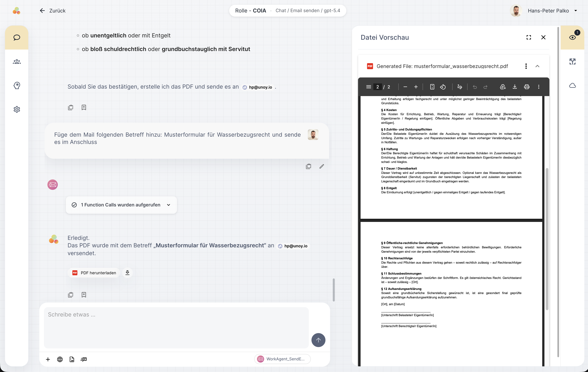Screen dimensions: 588x372
Task: Open the AI brain icon in the sidebar
Action: tap(17, 85)
